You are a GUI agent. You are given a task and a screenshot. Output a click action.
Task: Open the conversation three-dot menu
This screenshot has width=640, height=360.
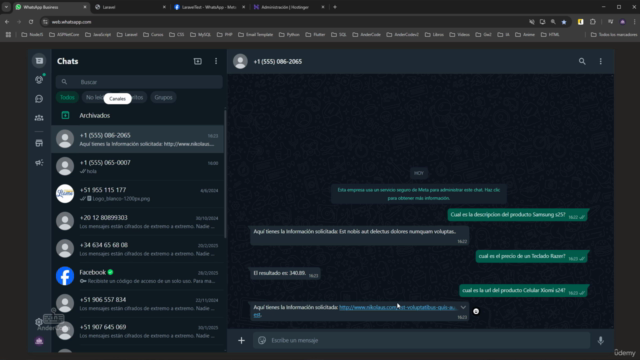click(x=600, y=61)
